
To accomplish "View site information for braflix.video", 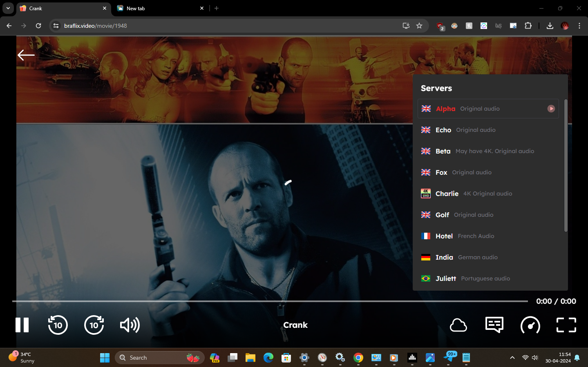I will (x=56, y=26).
